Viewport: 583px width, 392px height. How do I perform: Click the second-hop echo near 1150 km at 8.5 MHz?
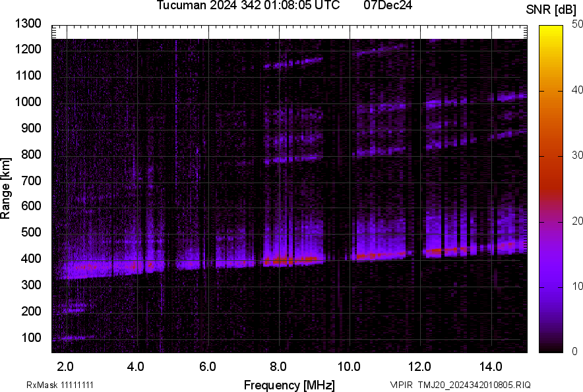click(x=293, y=63)
